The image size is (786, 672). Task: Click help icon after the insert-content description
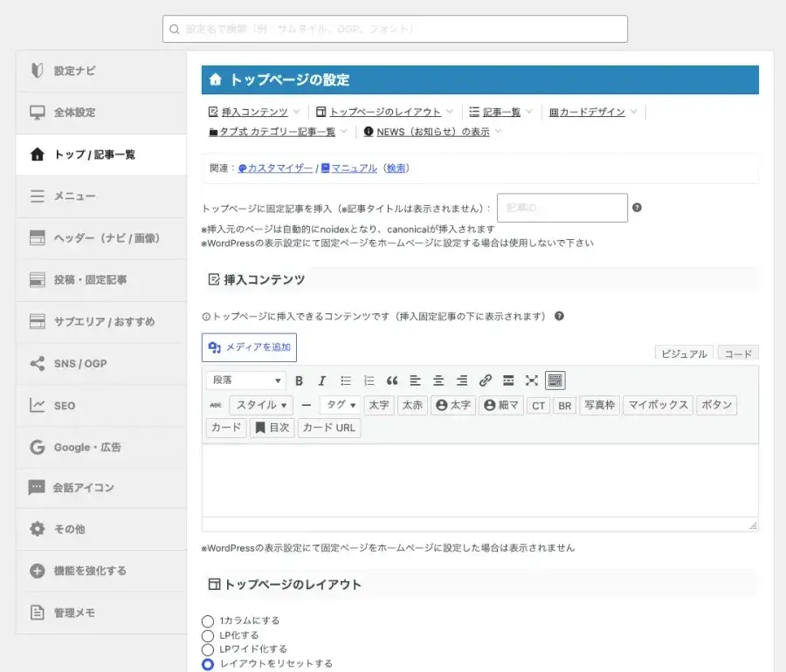tap(559, 316)
